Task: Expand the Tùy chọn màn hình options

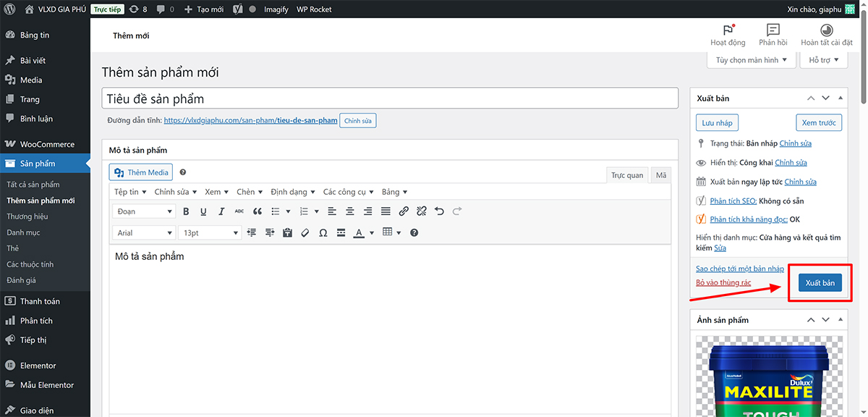Action: click(751, 60)
